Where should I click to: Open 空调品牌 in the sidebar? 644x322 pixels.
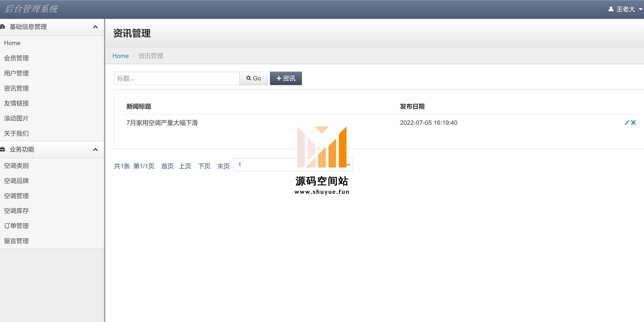coord(16,181)
